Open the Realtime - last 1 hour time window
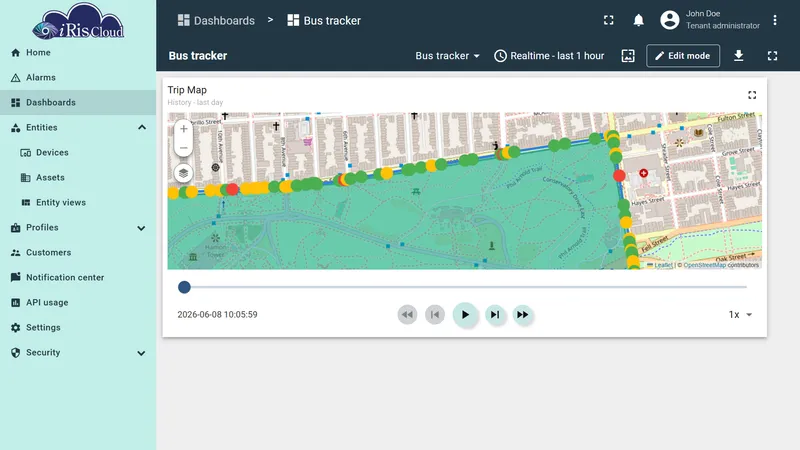 point(549,56)
